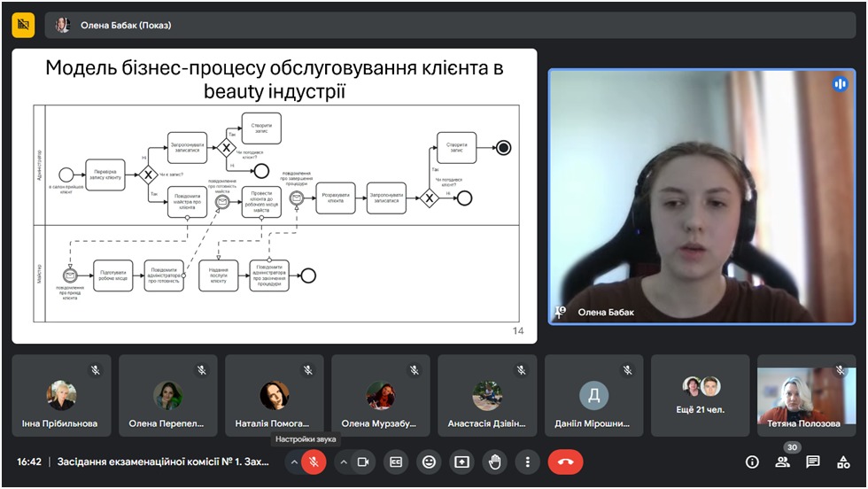Unmute the microphone with the red button

[x=314, y=462]
